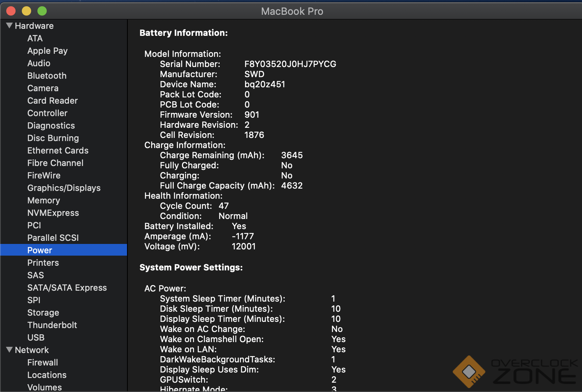Image resolution: width=582 pixels, height=392 pixels.
Task: Click the green zoom window button
Action: (42, 11)
